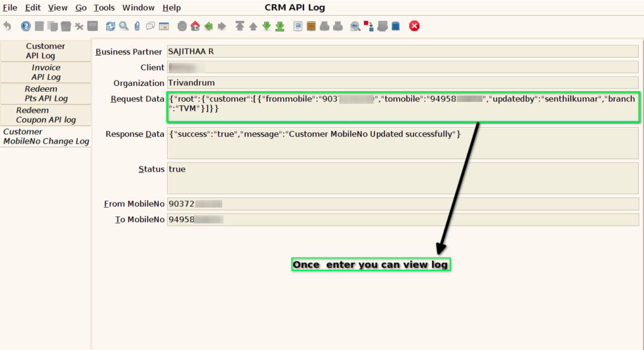Select Customer MobileNo Change Log tab
Screen dimensions: 644x350
(46, 136)
